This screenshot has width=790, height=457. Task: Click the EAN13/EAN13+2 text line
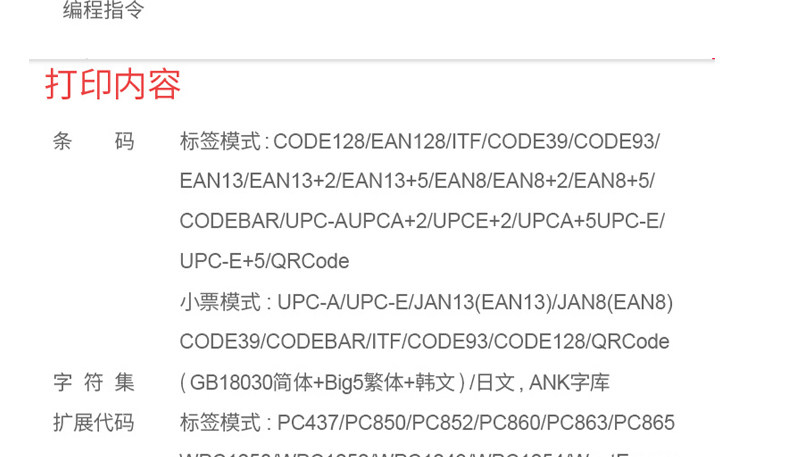pyautogui.click(x=417, y=180)
